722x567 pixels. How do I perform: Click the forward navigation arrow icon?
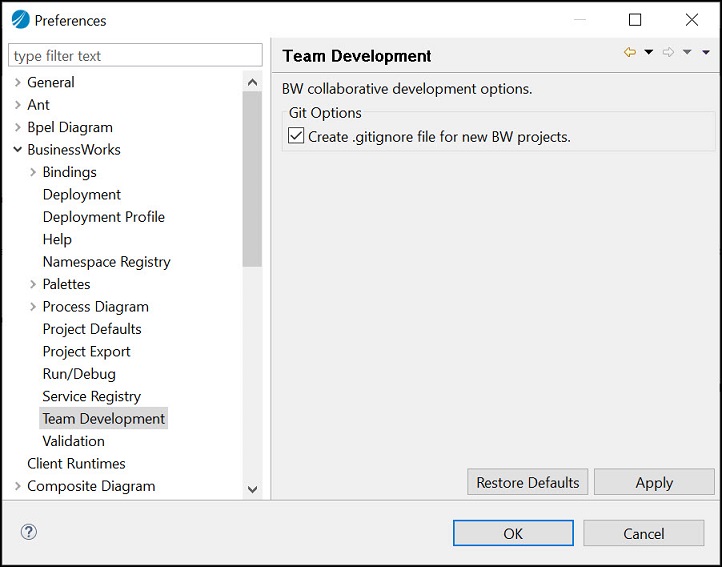(668, 53)
